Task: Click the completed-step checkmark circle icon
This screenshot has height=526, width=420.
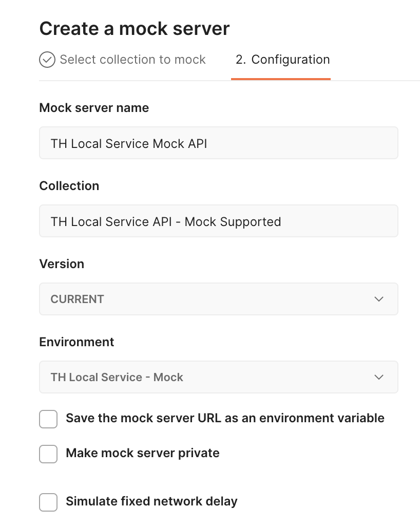Action: click(47, 60)
